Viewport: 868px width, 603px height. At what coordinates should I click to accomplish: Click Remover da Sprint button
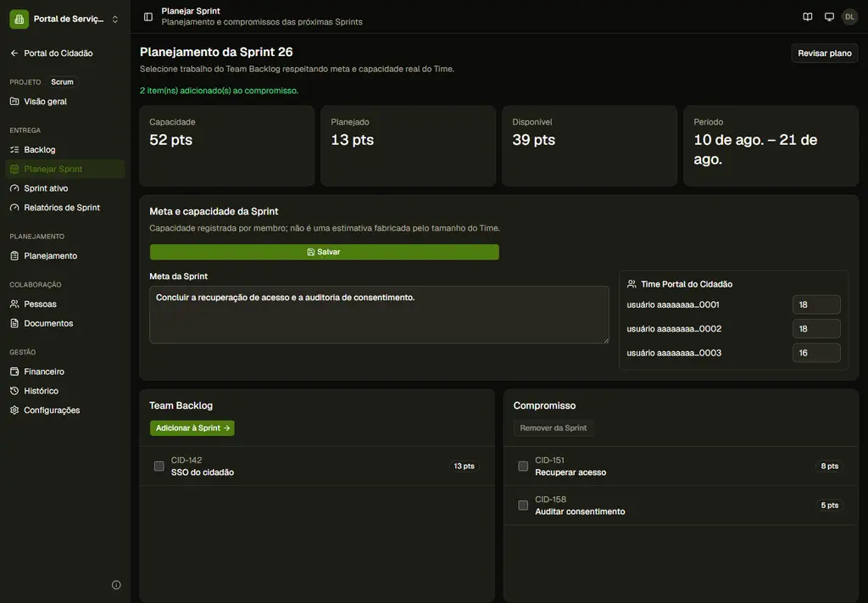553,428
